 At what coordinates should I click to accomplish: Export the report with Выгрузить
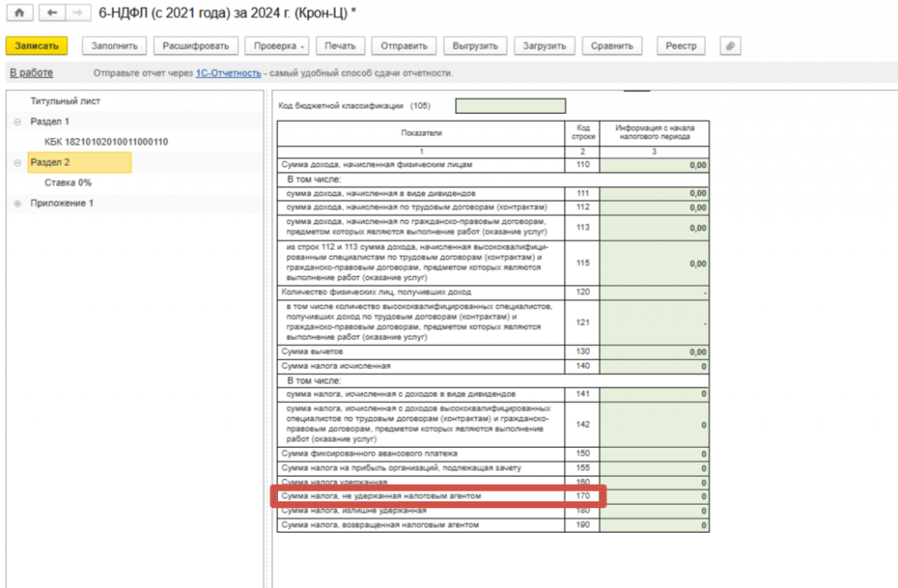pos(475,46)
